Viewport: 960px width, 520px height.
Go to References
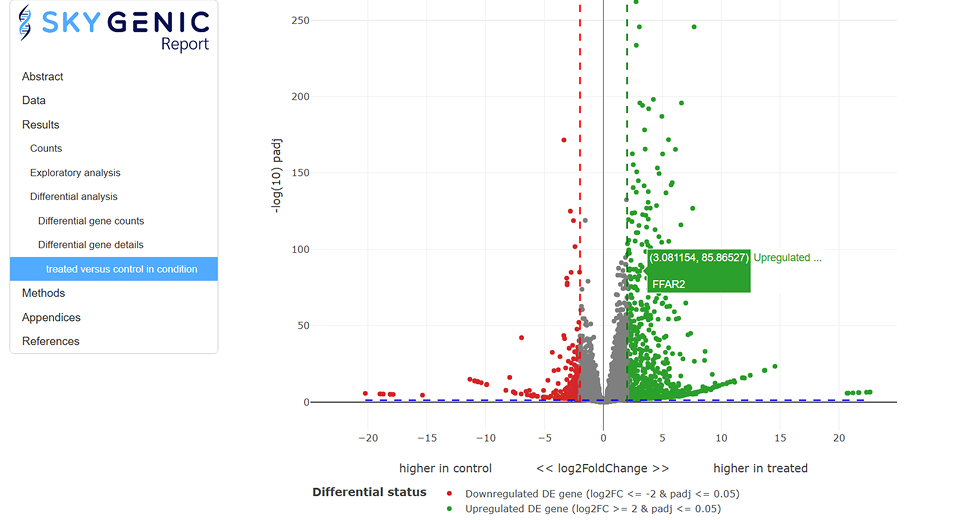point(51,341)
